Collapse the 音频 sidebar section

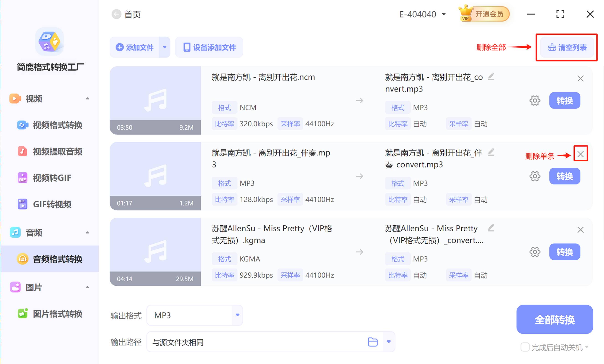click(x=87, y=232)
